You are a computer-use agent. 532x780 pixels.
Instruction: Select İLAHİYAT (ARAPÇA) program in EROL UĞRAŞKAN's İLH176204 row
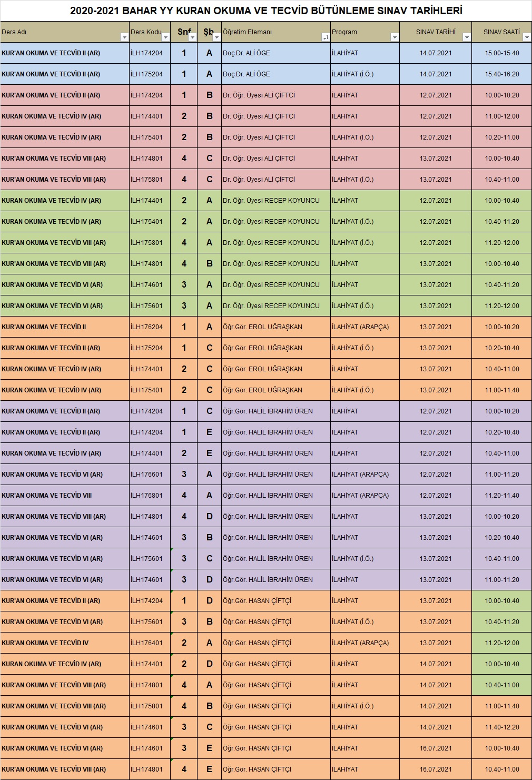point(365,327)
